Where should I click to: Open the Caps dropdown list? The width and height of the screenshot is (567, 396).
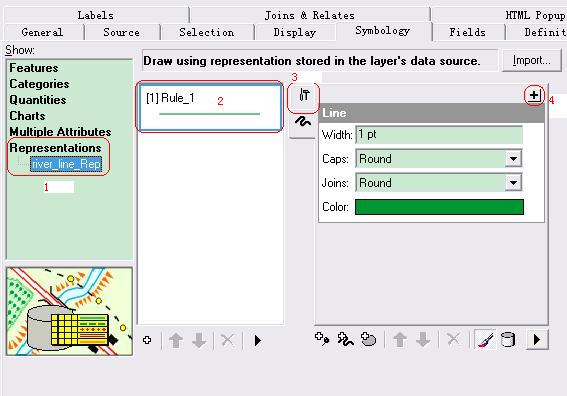(x=513, y=159)
